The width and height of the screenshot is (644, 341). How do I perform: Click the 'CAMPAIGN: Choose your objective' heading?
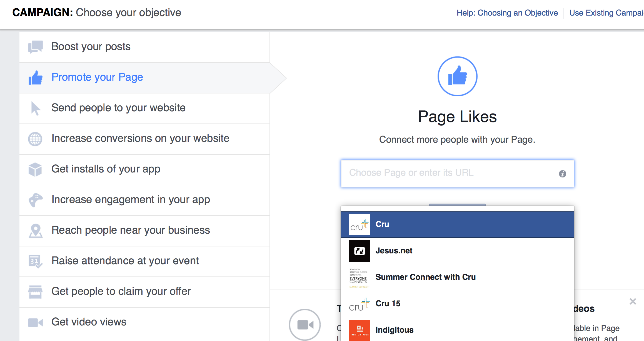point(97,13)
